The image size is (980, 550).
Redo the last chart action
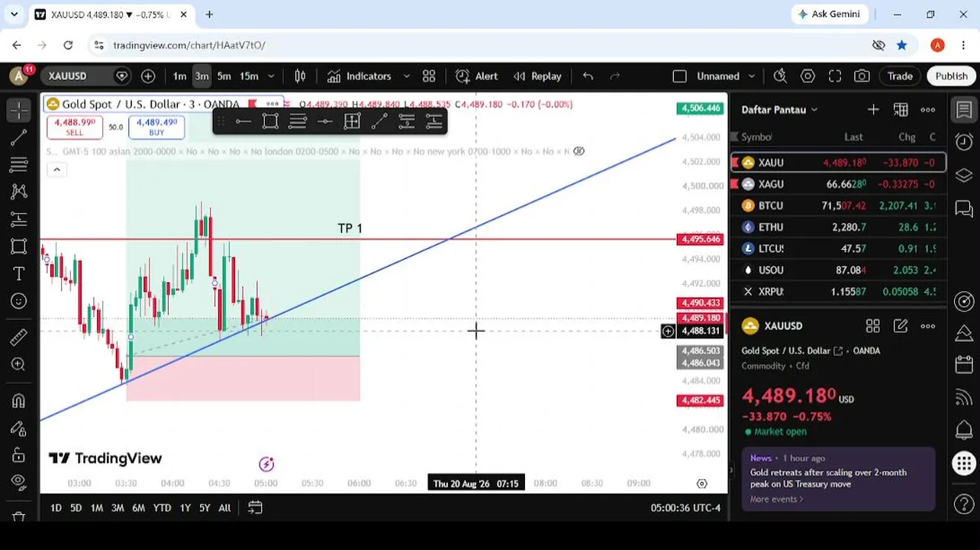click(x=615, y=76)
